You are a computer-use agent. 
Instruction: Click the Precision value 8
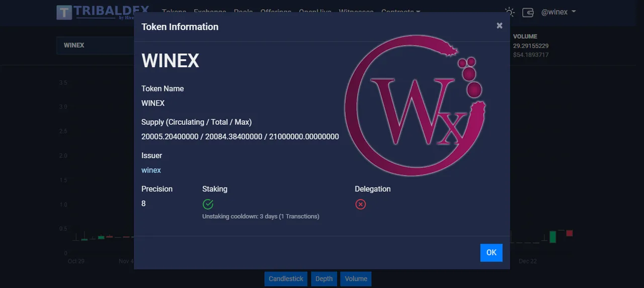click(x=143, y=204)
